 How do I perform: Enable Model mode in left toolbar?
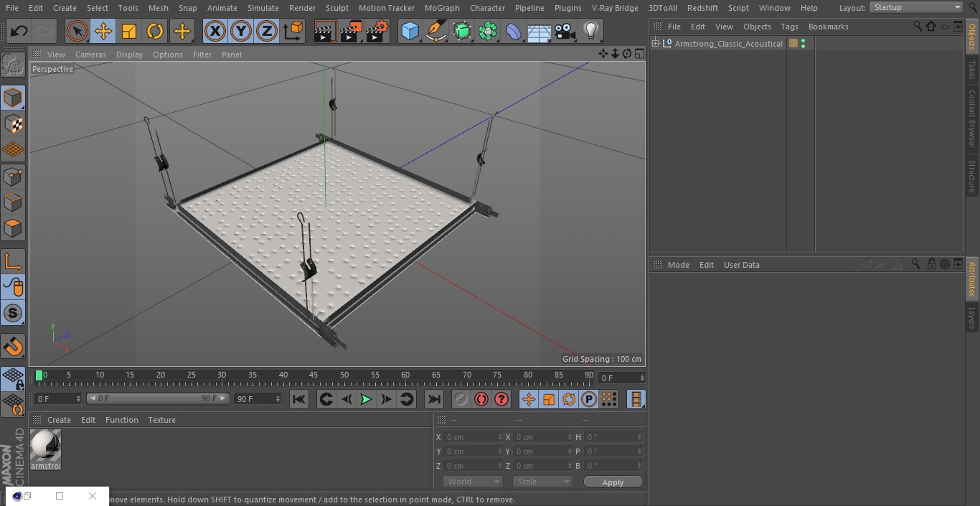[13, 98]
